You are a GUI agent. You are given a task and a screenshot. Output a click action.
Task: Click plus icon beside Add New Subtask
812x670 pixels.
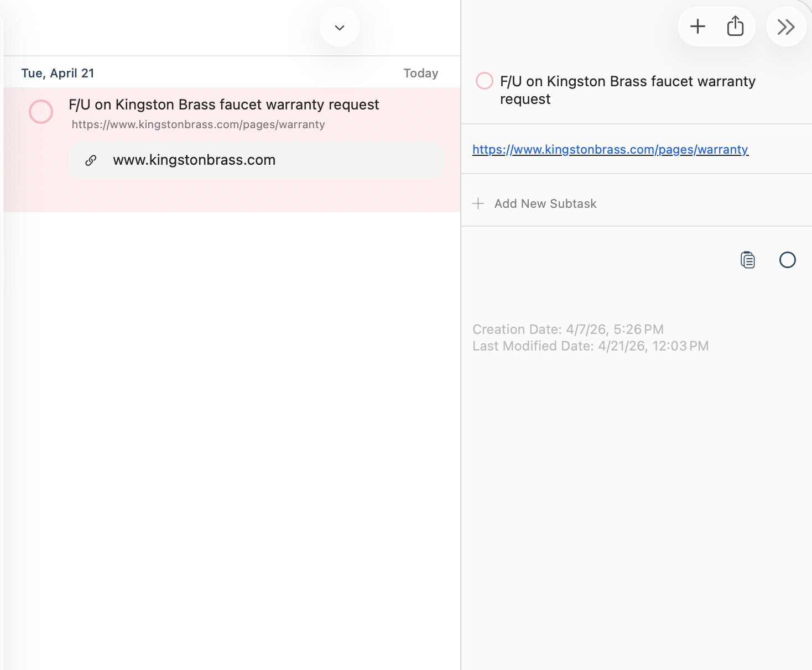(x=478, y=203)
